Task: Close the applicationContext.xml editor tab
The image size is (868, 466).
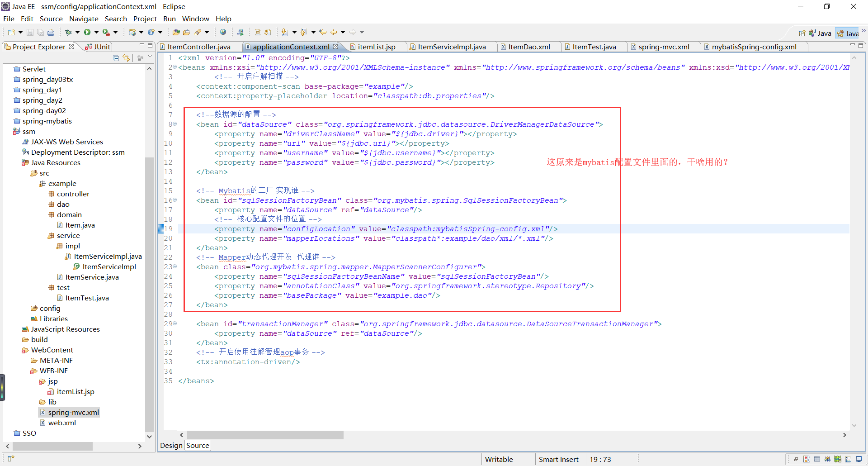Action: click(335, 47)
